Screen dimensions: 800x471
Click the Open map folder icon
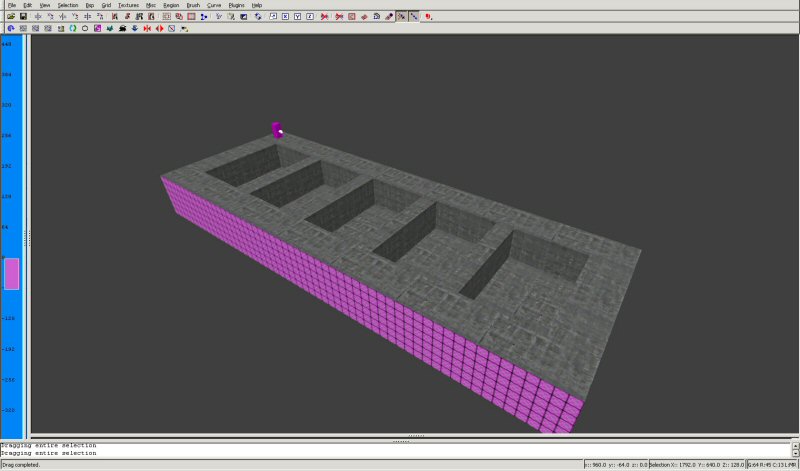pos(10,16)
